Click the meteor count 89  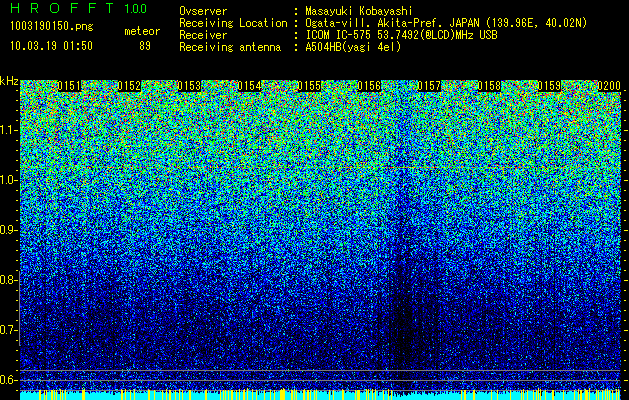click(145, 46)
